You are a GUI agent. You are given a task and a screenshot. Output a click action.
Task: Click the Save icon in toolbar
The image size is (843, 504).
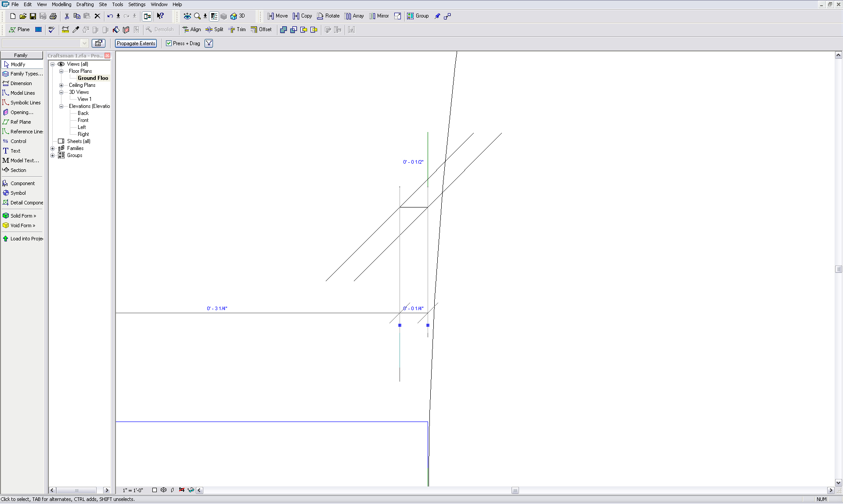tap(33, 16)
